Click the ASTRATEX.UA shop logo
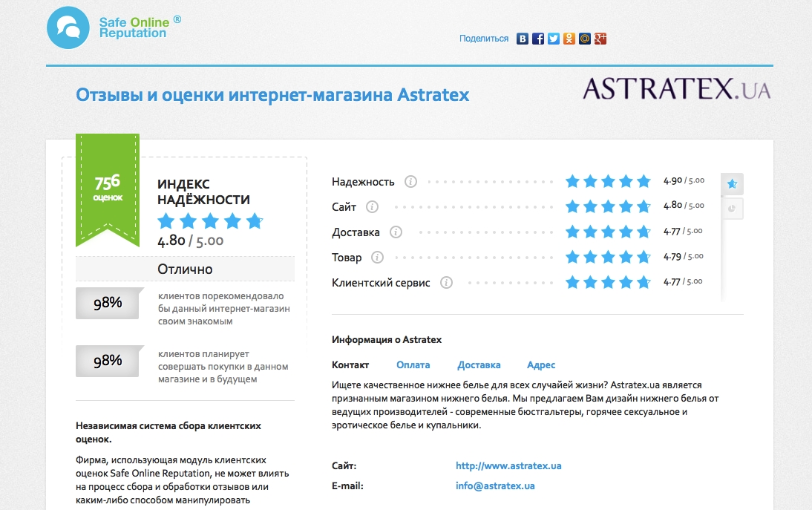Screen dimensions: 812x510 pyautogui.click(x=677, y=89)
